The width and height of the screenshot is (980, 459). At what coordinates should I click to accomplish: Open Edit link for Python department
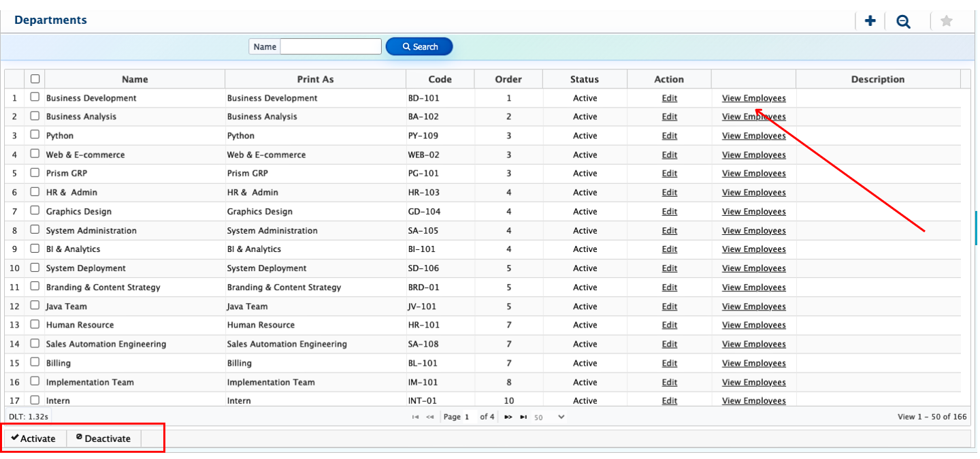pyautogui.click(x=669, y=136)
